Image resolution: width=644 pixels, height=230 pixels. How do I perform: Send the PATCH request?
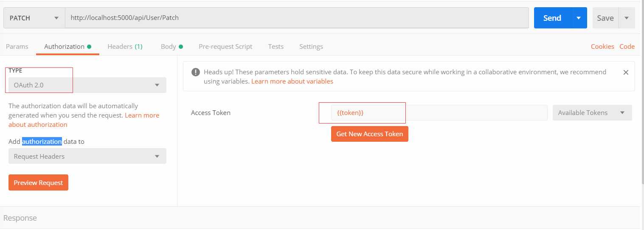(x=552, y=18)
